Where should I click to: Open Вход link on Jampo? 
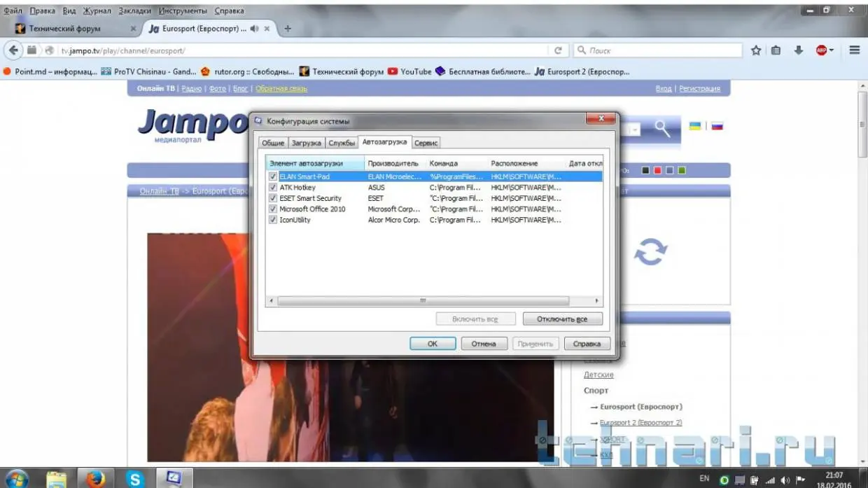[664, 89]
